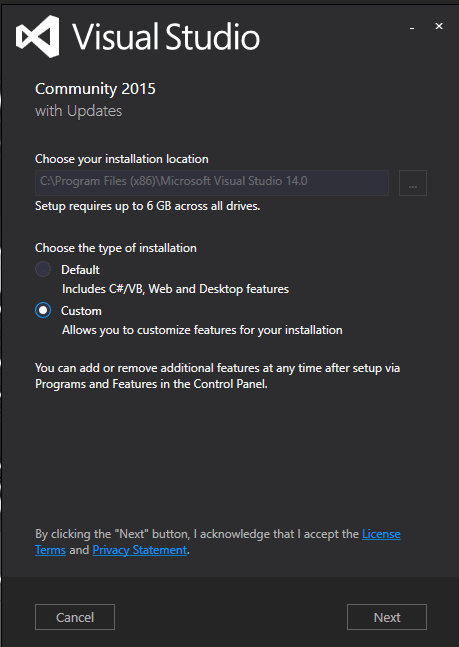Select the Default installation radio button
Image resolution: width=459 pixels, height=647 pixels.
click(x=43, y=269)
